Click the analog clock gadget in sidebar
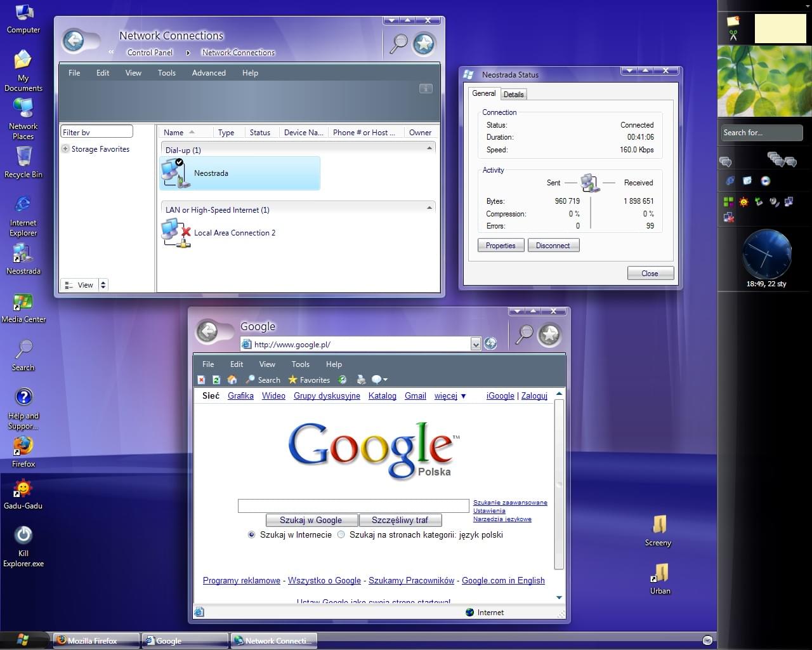This screenshot has width=812, height=650. point(766,253)
